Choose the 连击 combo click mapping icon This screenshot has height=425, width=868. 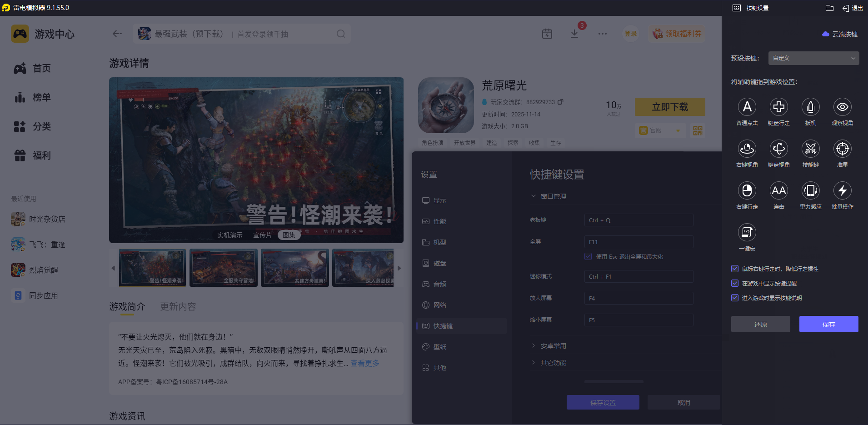779,191
